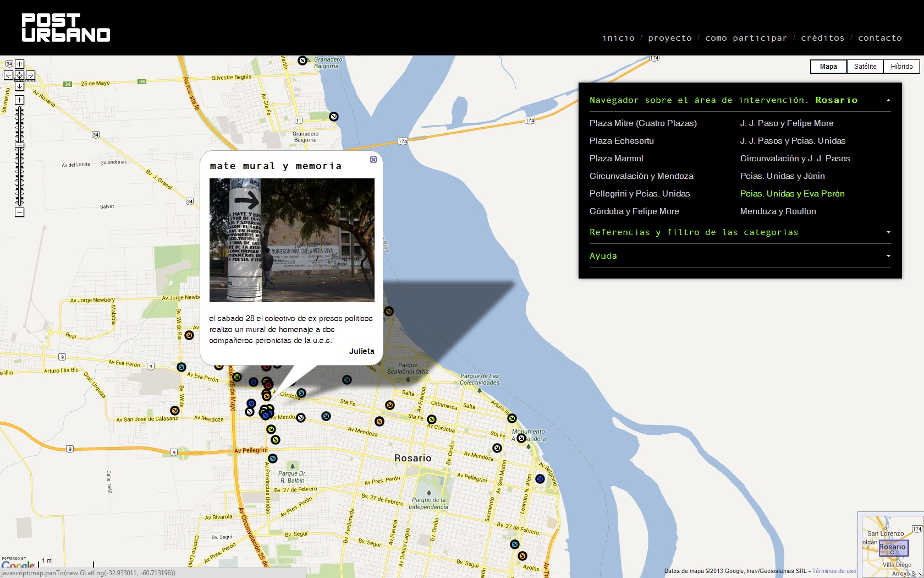Screen dimensions: 924x578
Task: Zoom in with the plus button
Action: tap(19, 100)
